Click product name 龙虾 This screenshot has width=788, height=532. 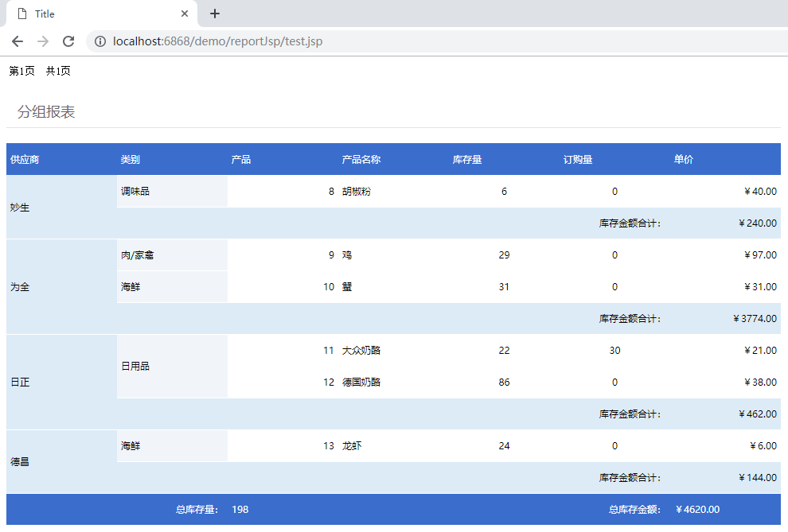click(351, 445)
